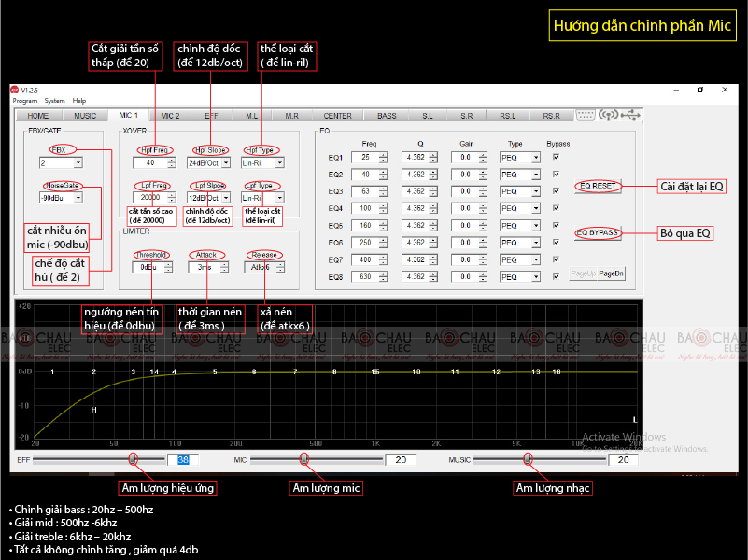The height and width of the screenshot is (560, 748).
Task: Click the EQ3 Gain stepper arrows
Action: pos(483,191)
